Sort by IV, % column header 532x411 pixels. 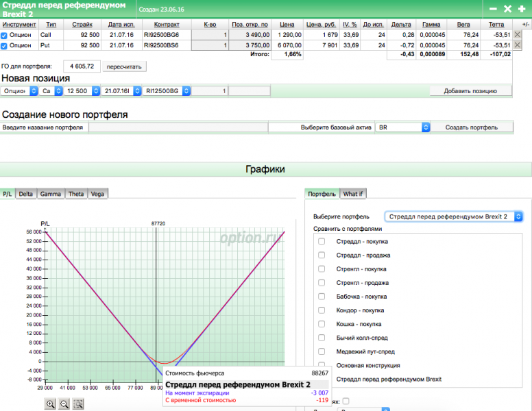(x=350, y=25)
